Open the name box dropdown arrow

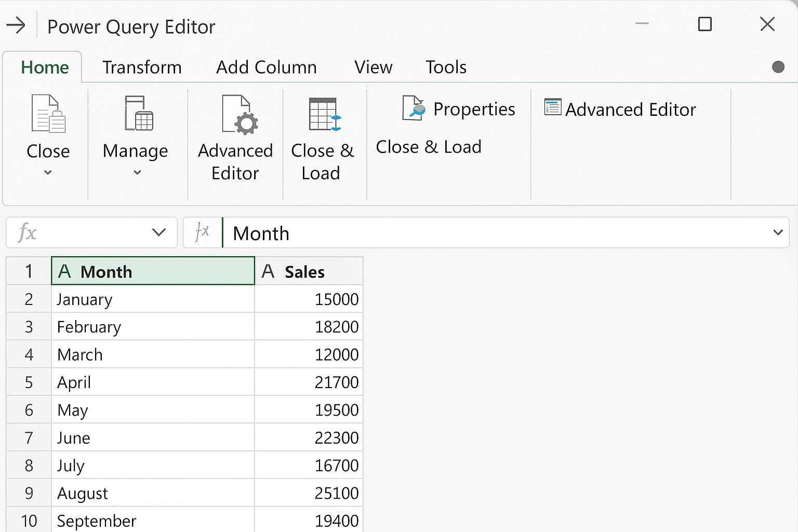pos(159,232)
